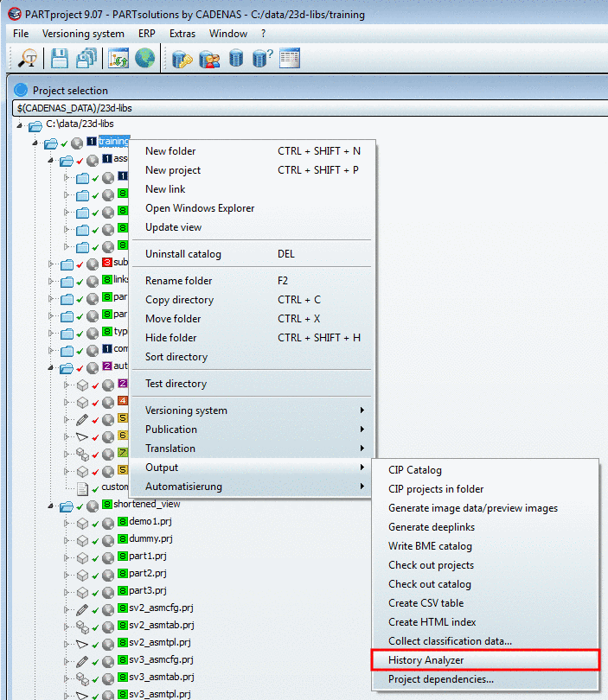This screenshot has height=700, width=608.
Task: Click the part cube icon of part3.prj
Action: tap(82, 593)
